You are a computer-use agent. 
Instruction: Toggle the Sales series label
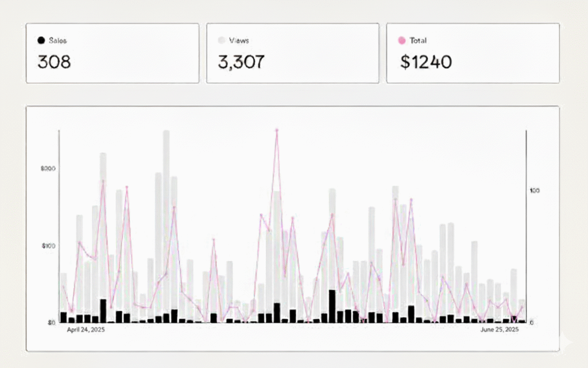point(57,41)
